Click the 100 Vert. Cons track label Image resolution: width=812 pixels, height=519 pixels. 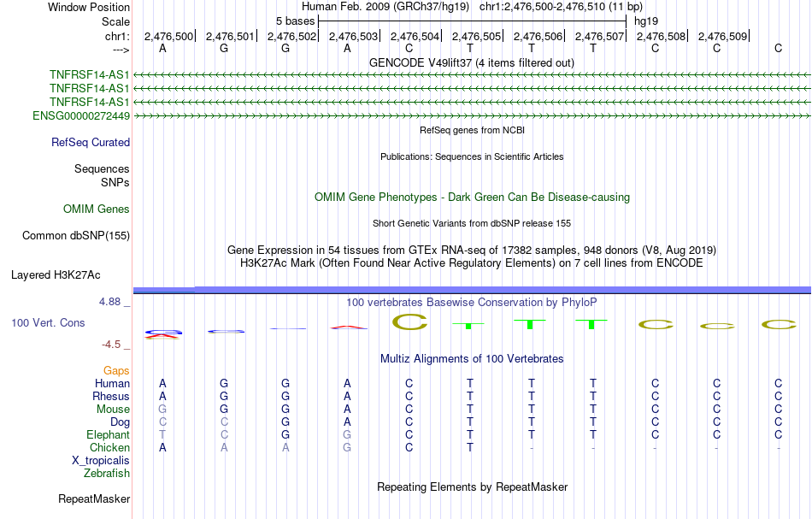tap(48, 322)
